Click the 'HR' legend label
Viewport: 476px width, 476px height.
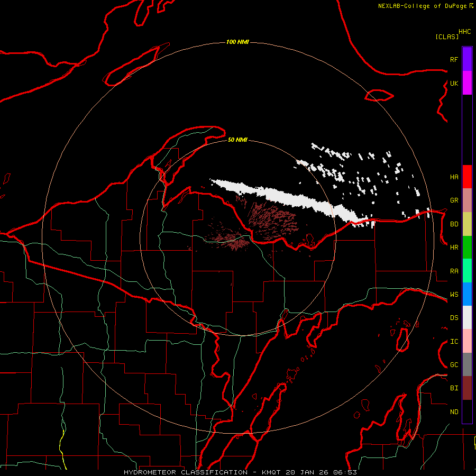click(454, 248)
